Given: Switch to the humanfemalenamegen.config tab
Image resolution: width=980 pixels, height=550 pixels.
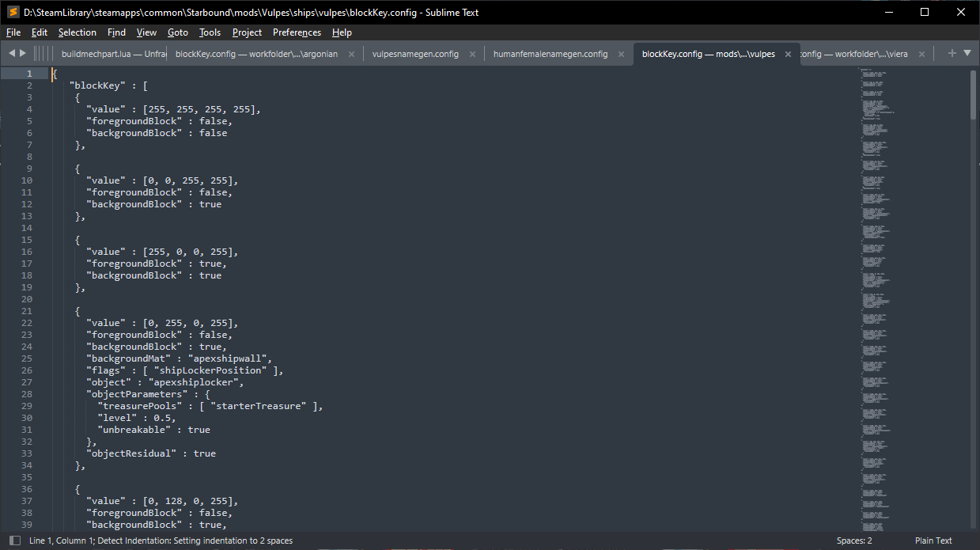Looking at the screenshot, I should coord(550,54).
